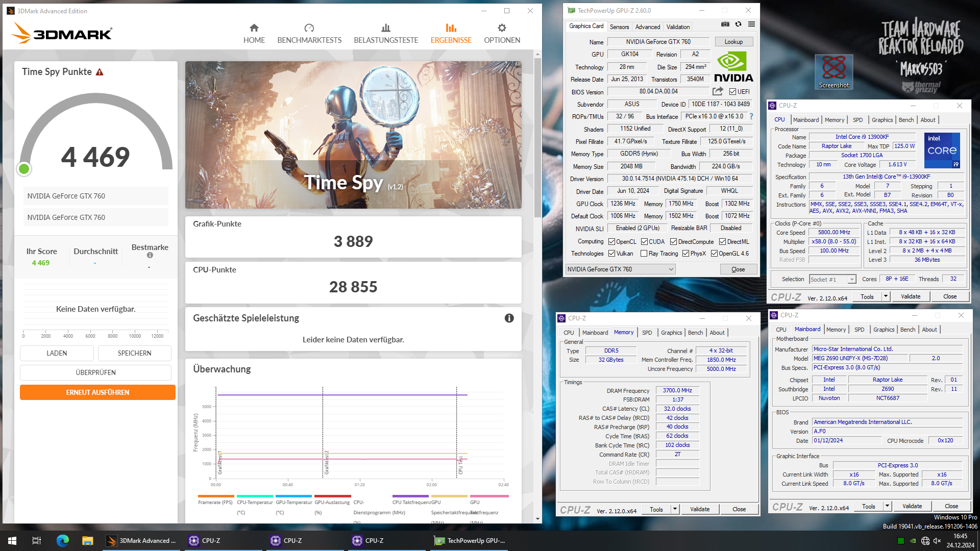This screenshot has width=980, height=551.
Task: Toggle the PhysX checkbox
Action: [685, 254]
